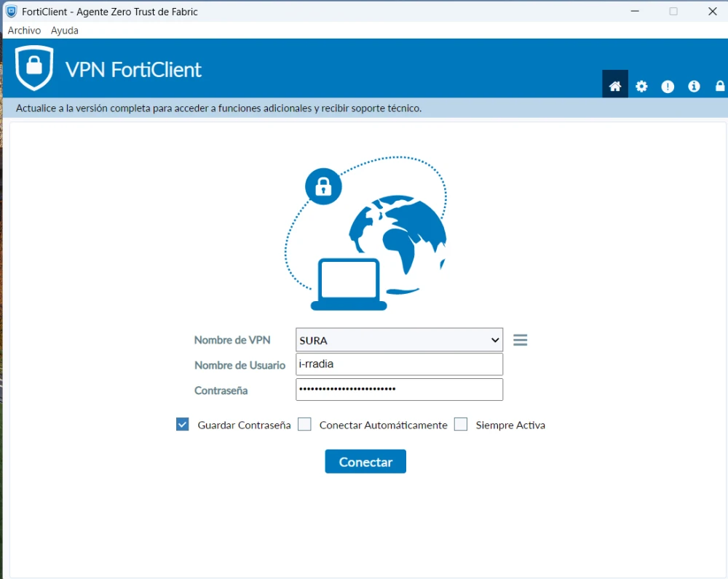Click the FortiClient title bar app icon
728x579 pixels.
pos(11,12)
